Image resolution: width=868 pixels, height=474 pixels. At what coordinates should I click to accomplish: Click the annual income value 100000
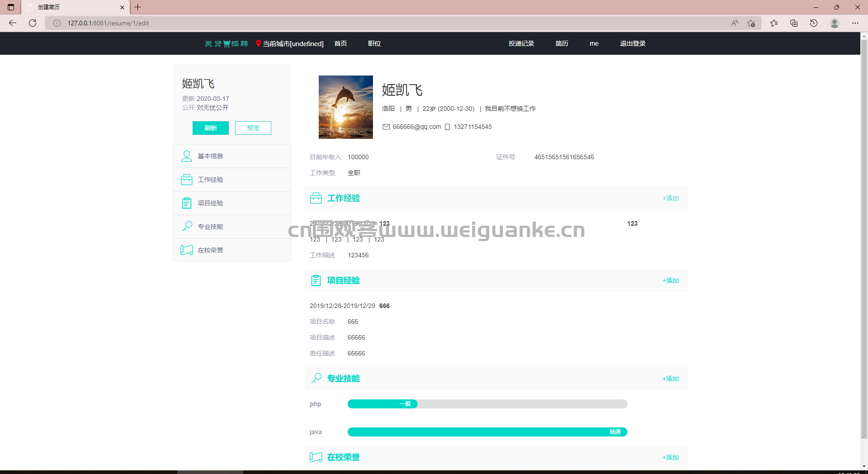tap(358, 157)
